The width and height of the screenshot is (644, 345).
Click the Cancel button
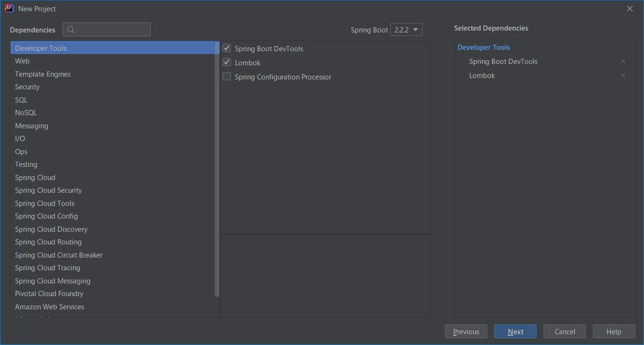pos(565,332)
